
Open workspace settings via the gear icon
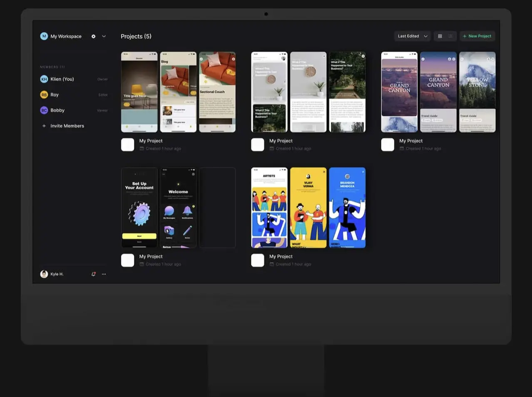coord(93,36)
